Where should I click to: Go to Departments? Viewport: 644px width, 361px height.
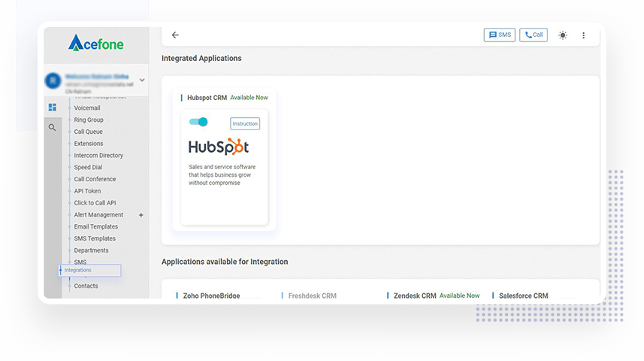point(91,250)
